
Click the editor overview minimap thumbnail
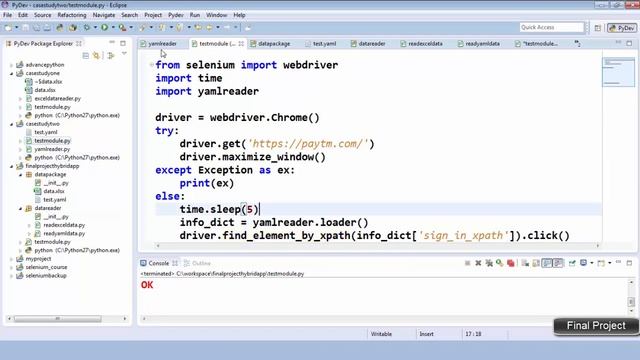[x=618, y=72]
